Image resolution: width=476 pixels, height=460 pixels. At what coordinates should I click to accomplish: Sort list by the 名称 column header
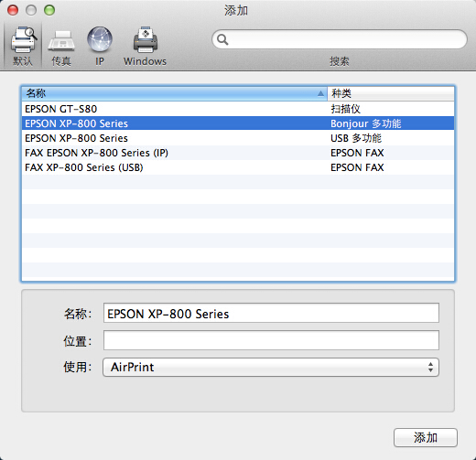click(174, 93)
